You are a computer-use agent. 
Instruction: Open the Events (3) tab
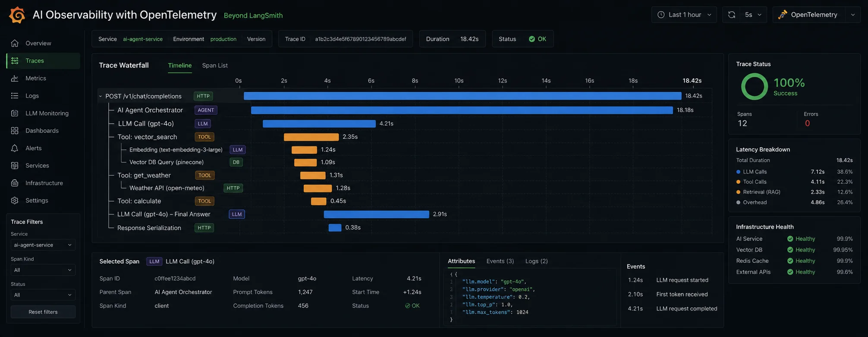click(500, 261)
